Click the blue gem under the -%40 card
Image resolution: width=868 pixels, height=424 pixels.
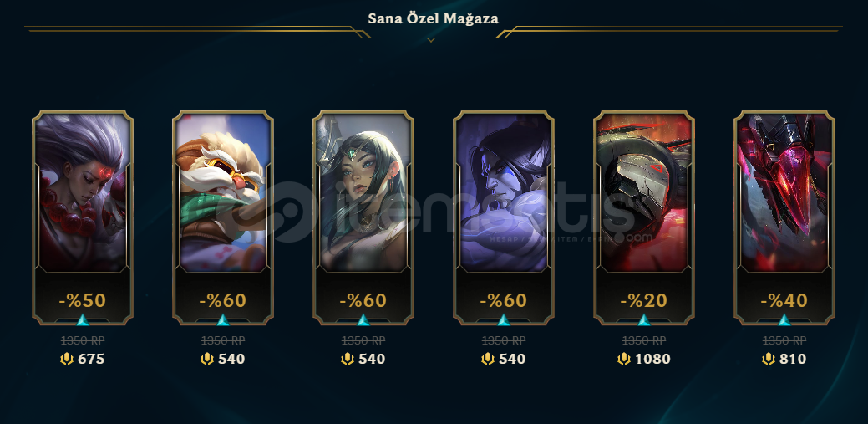tap(784, 319)
